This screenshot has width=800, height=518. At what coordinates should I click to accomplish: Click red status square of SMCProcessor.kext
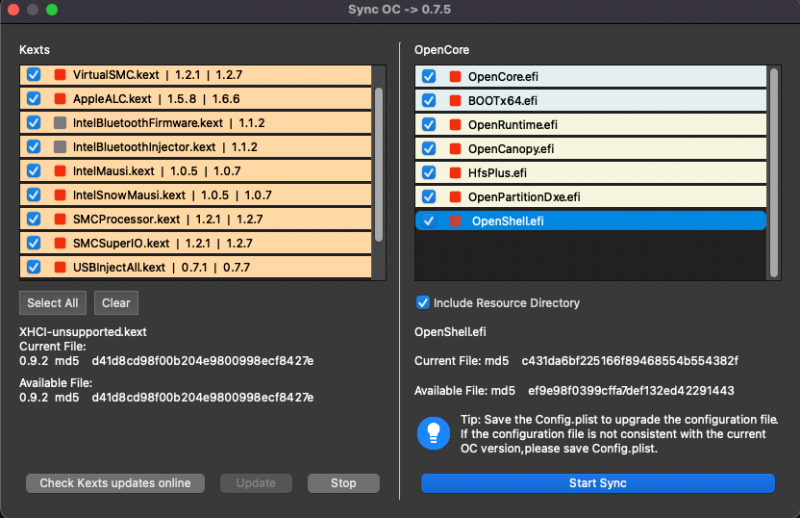(x=60, y=219)
